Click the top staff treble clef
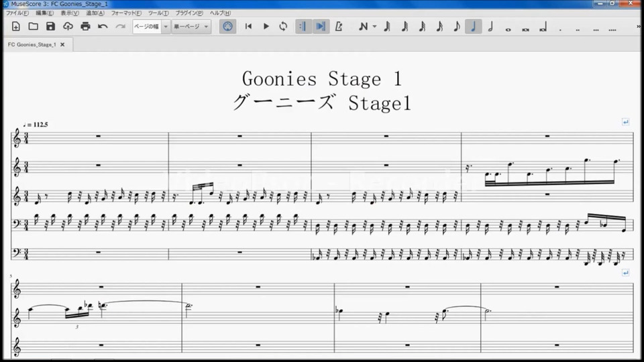 16,138
